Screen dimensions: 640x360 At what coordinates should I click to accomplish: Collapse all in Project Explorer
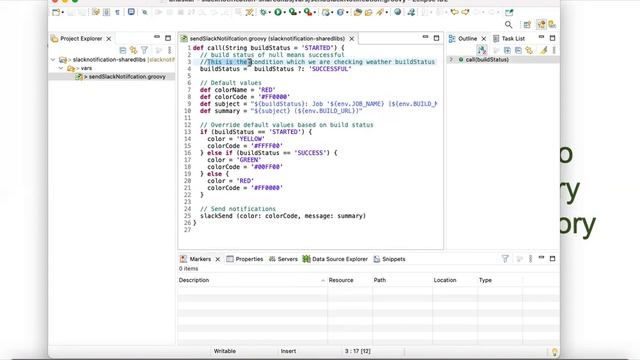click(x=122, y=50)
